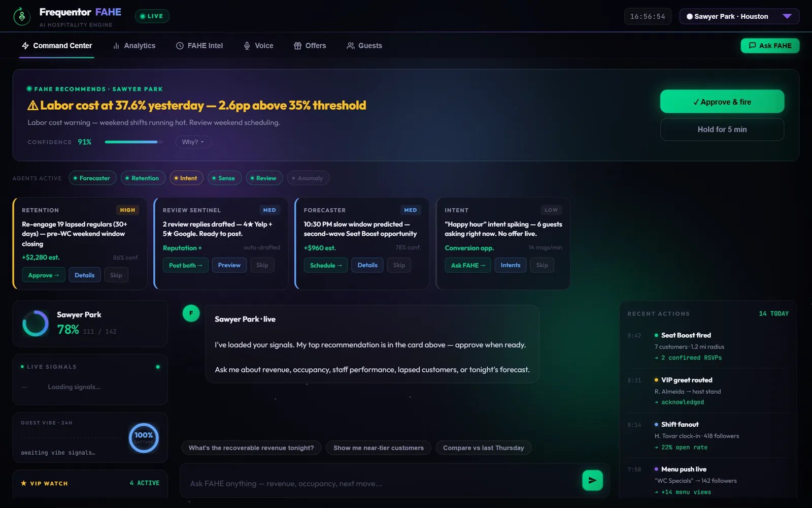
Task: Click the Approve & fire button
Action: point(722,102)
